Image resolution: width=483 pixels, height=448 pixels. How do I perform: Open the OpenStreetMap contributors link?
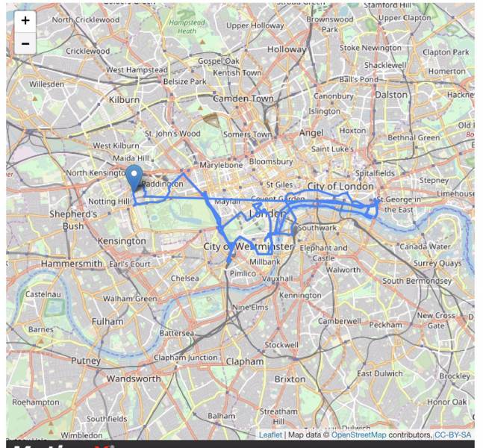tap(358, 435)
